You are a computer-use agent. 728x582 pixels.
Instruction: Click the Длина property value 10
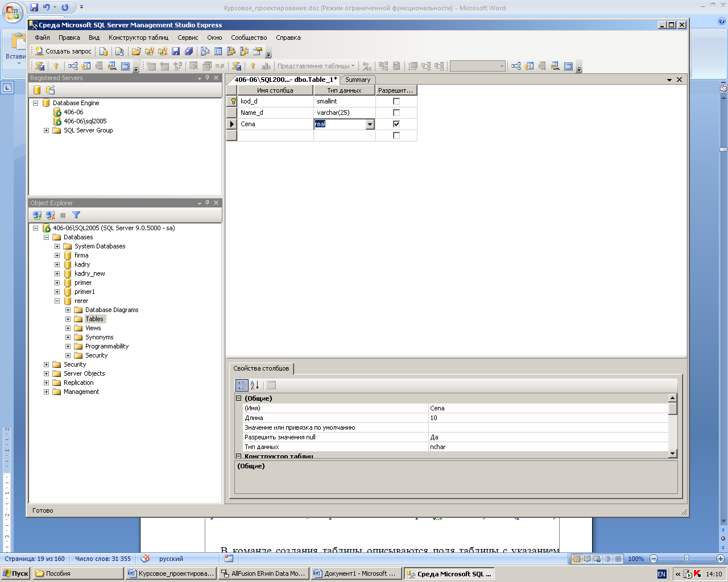coord(549,418)
